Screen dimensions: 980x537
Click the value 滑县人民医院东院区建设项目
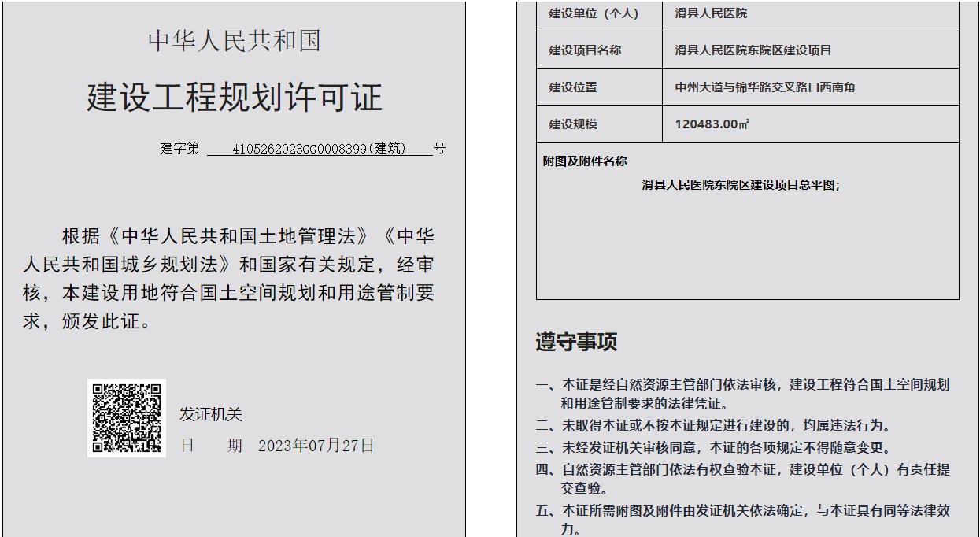(753, 50)
